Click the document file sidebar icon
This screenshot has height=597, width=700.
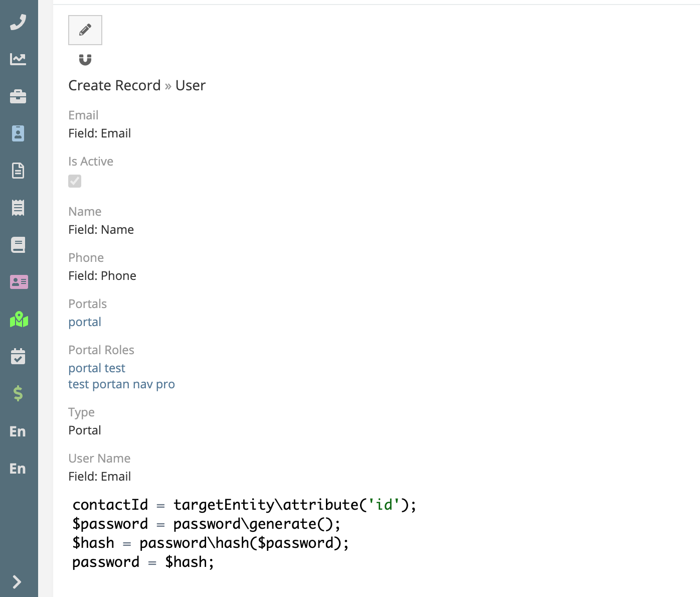(x=18, y=171)
